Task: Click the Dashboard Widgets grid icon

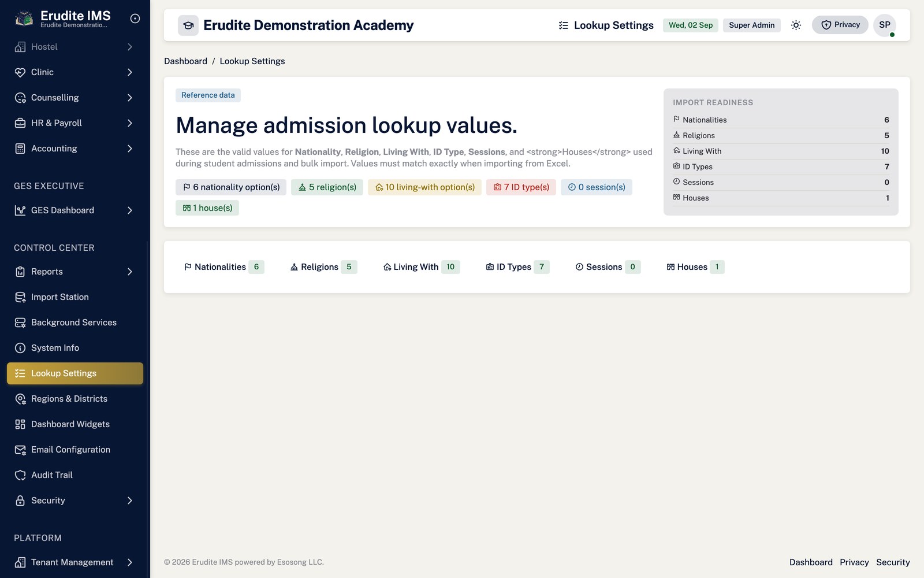Action: pyautogui.click(x=20, y=424)
